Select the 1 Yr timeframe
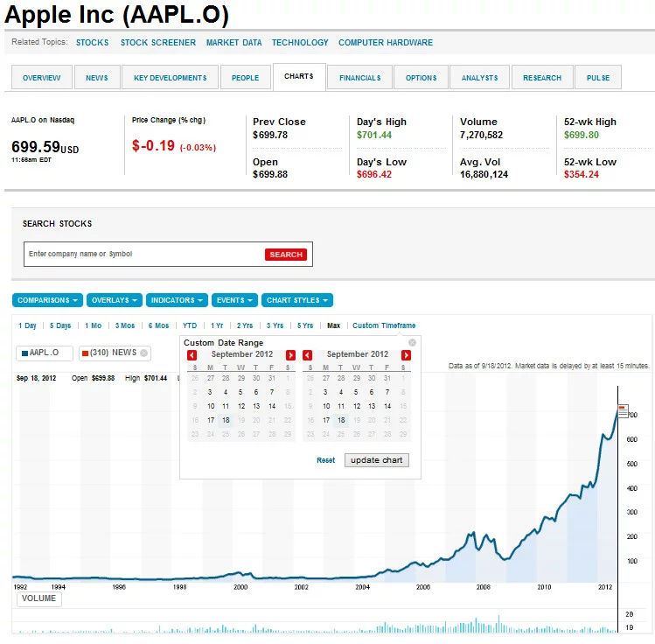This screenshot has height=644, width=655. click(x=217, y=325)
